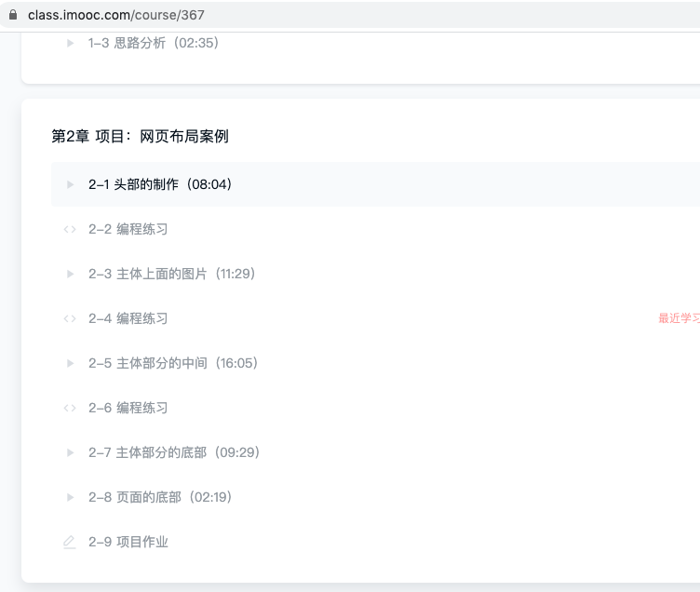Click play icon beside 2-8 页面的底部

tap(70, 497)
